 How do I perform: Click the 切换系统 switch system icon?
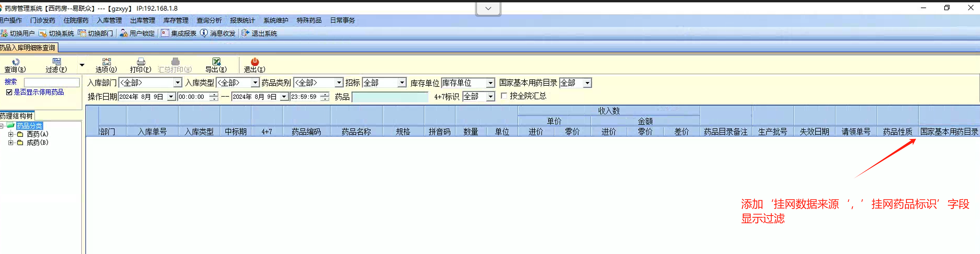point(43,33)
